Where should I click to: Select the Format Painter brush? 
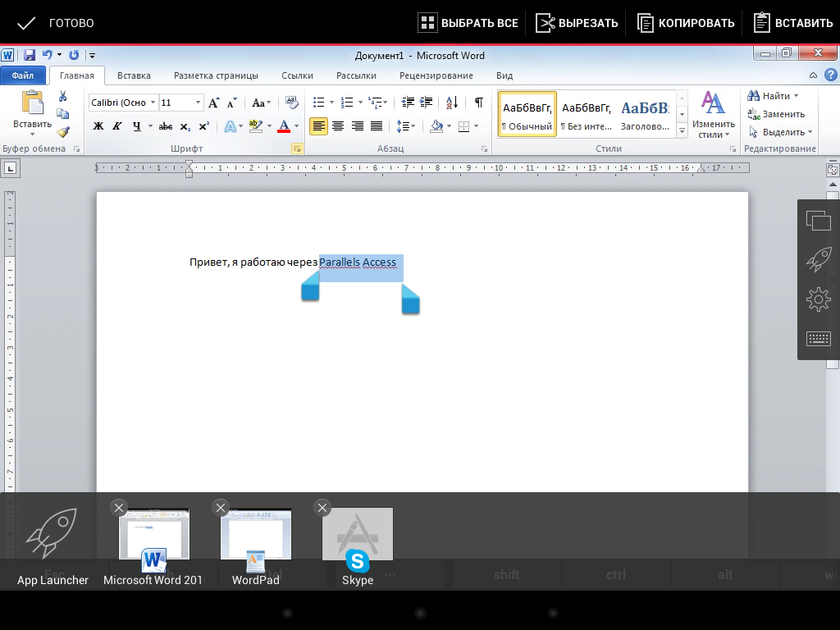(63, 131)
